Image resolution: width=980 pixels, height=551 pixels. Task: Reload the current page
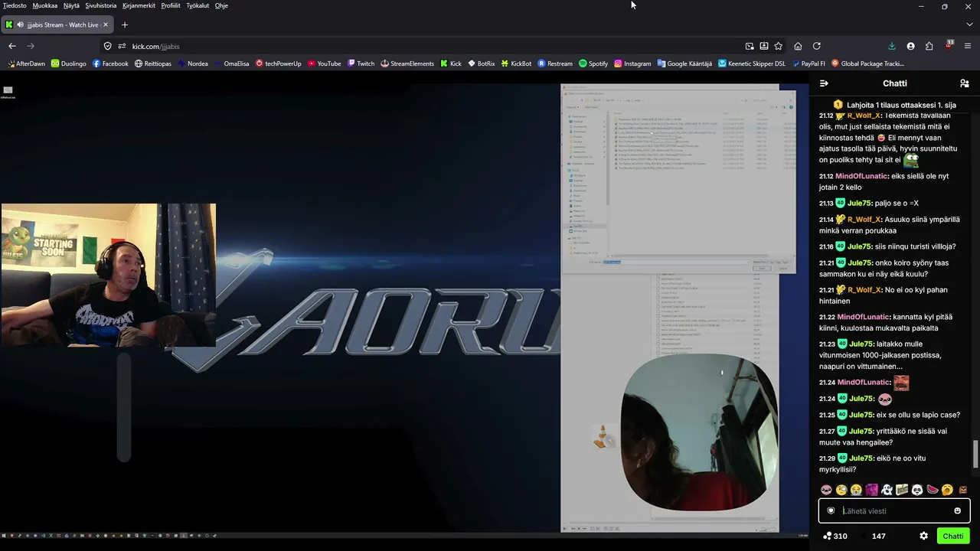click(817, 46)
